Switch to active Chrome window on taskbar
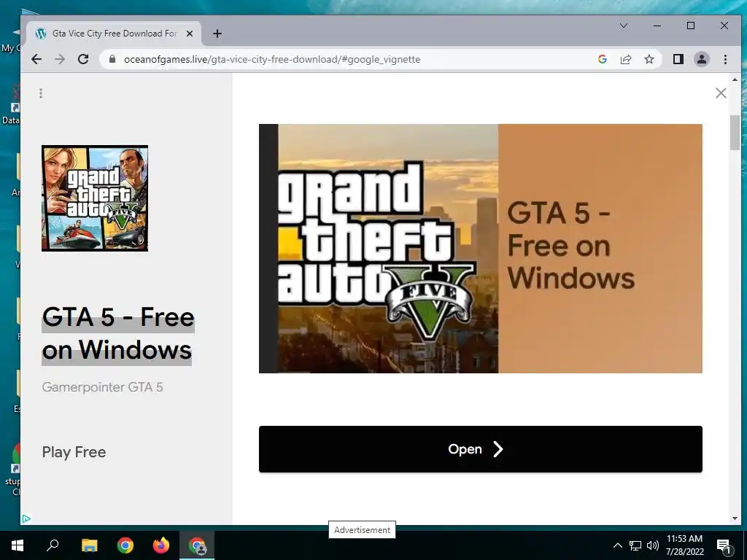This screenshot has height=560, width=747. coord(197,545)
